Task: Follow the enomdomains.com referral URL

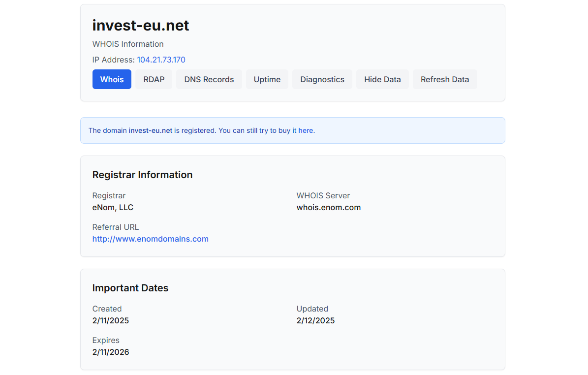Action: pos(151,239)
